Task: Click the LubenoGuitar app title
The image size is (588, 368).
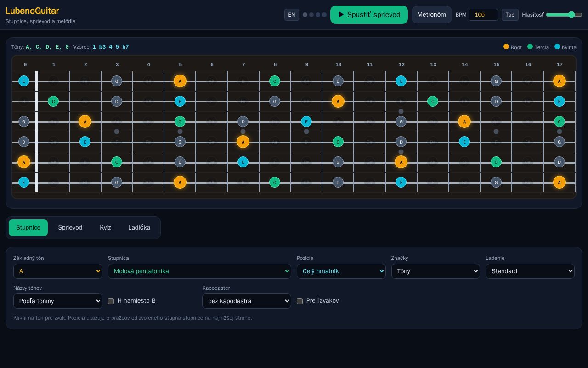Action: coord(32,11)
